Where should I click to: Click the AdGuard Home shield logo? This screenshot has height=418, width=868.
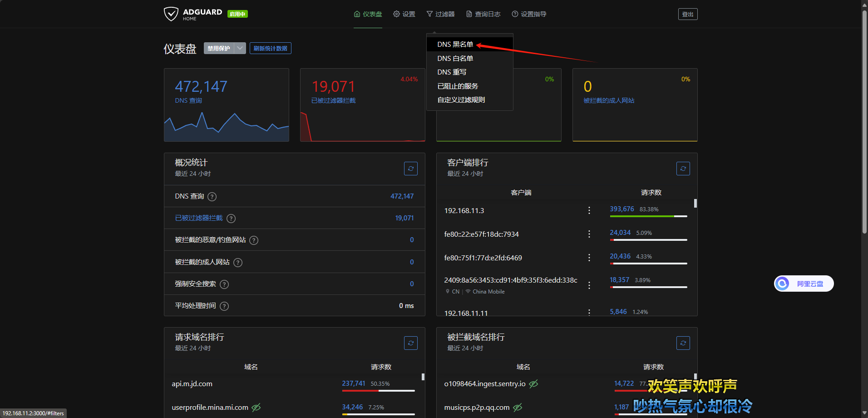[171, 14]
